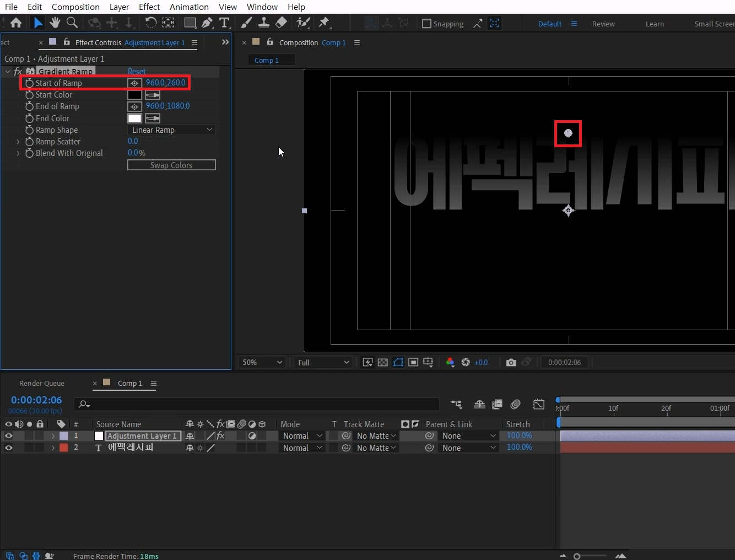Screen dimensions: 735x560
Task: Select the Rectangle shape tool
Action: coord(190,23)
